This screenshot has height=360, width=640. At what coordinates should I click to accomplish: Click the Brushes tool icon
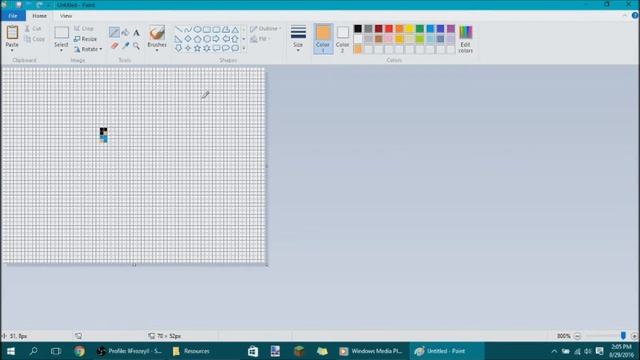coord(157,33)
